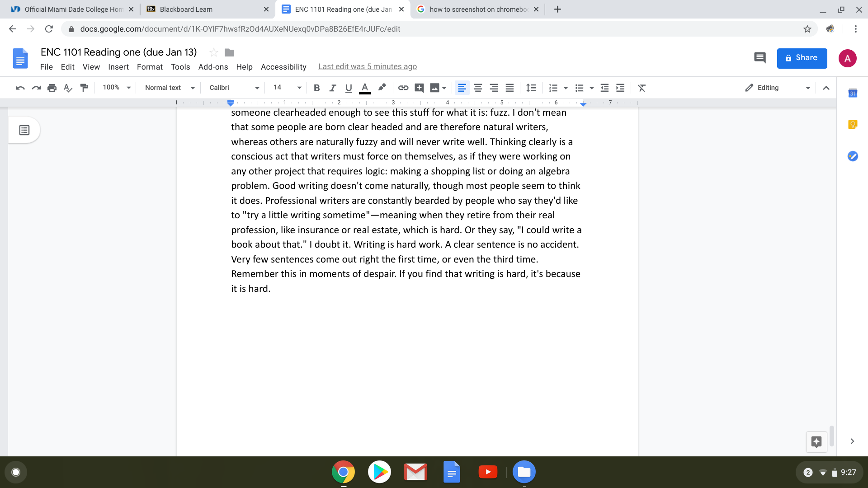Star the document
Screen dimensions: 868x488
click(214, 52)
